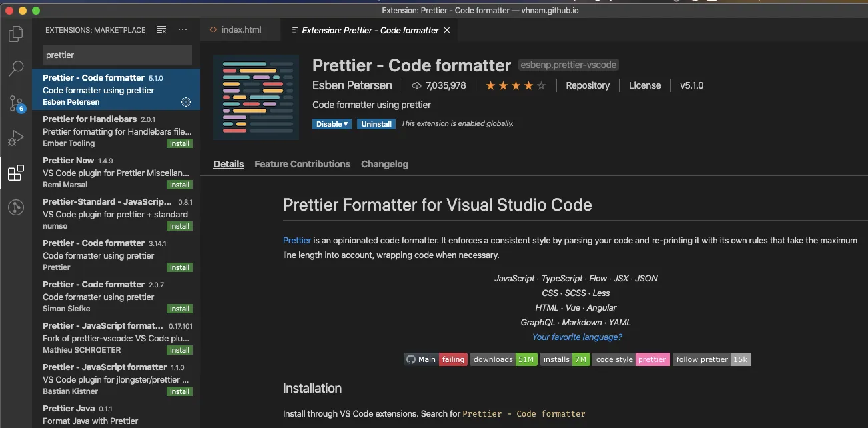Viewport: 868px width, 428px height.
Task: Click the Your favorite language link
Action: coord(576,337)
